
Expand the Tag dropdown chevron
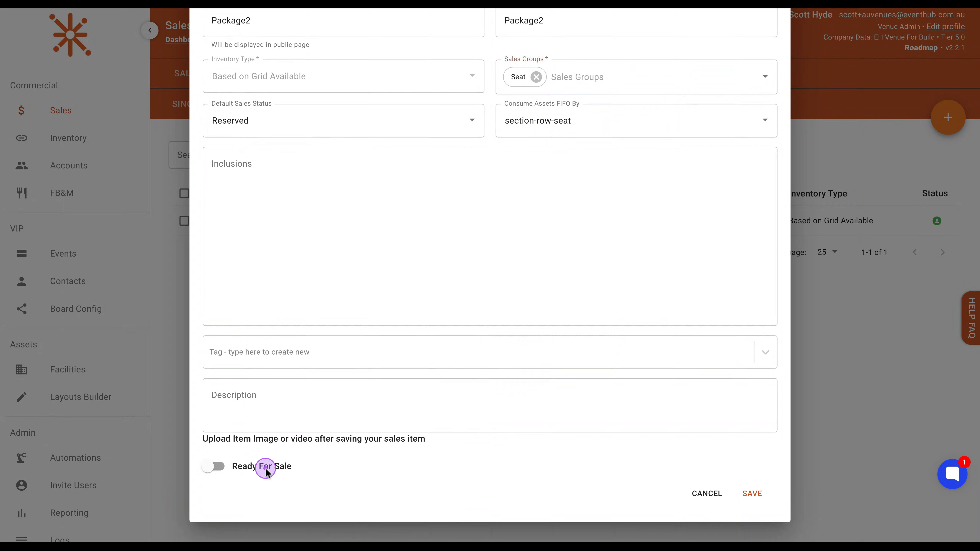(765, 352)
